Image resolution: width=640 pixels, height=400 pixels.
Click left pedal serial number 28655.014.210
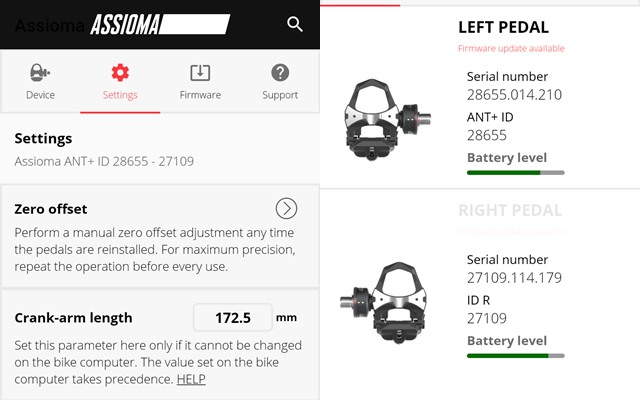[514, 95]
